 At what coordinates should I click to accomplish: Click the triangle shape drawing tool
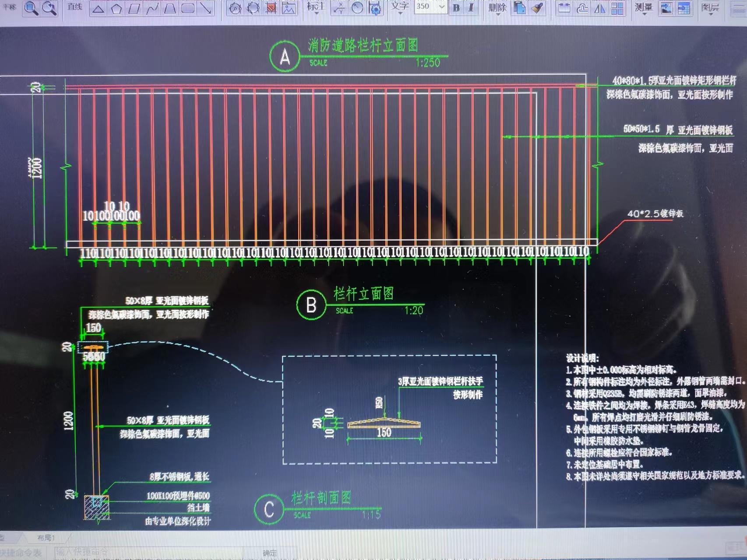pyautogui.click(x=98, y=9)
